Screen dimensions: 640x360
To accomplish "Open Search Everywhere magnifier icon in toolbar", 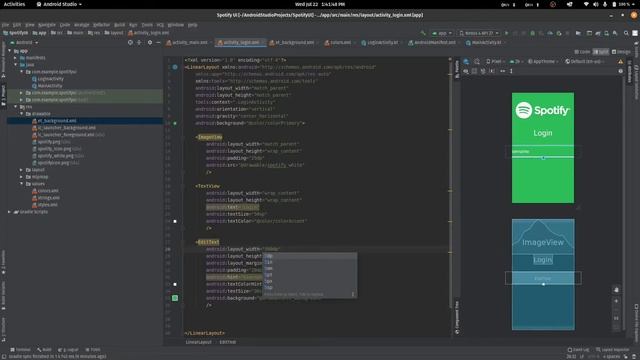I will tap(626, 33).
